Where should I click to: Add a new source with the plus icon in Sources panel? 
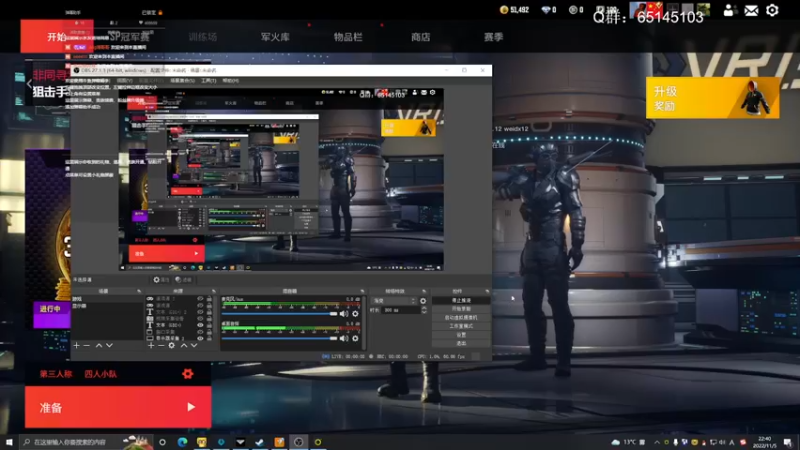[x=151, y=345]
